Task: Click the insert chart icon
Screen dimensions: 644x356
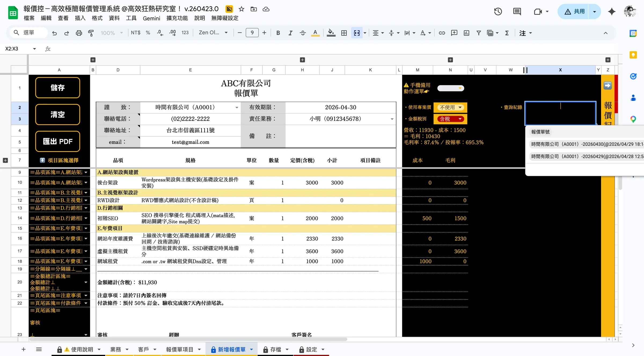Action: point(466,33)
